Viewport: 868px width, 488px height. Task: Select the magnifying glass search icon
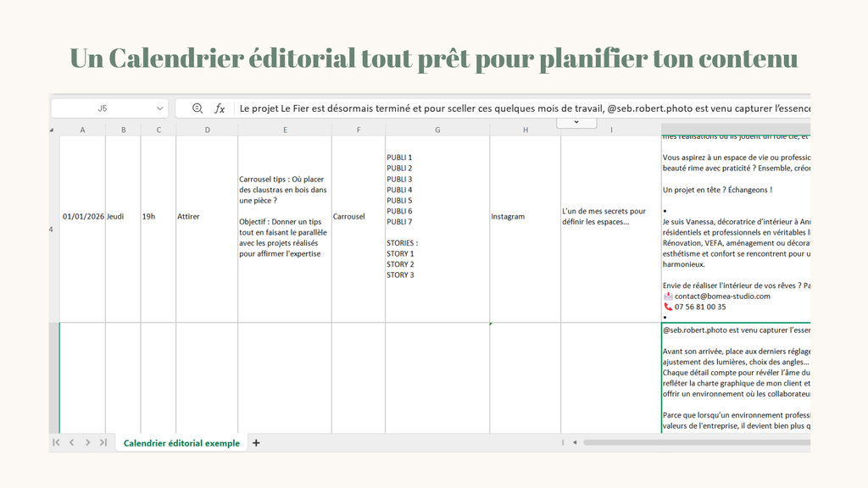(197, 108)
